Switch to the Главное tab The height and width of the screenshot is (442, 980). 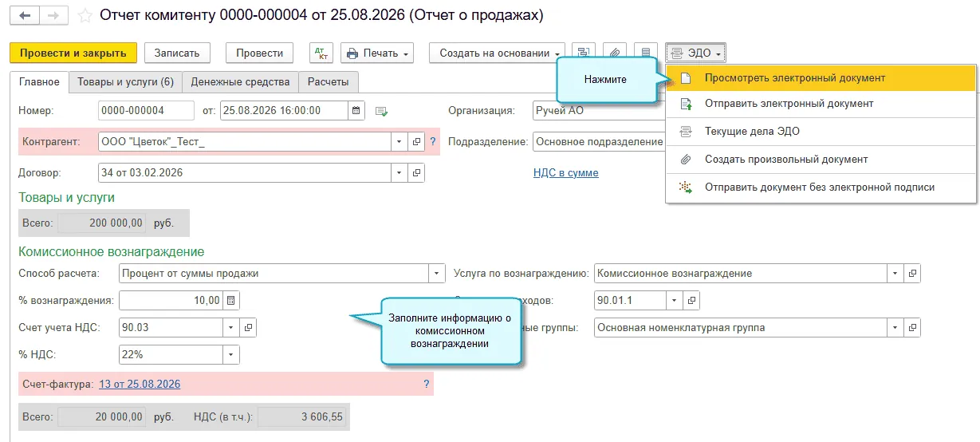(x=39, y=81)
